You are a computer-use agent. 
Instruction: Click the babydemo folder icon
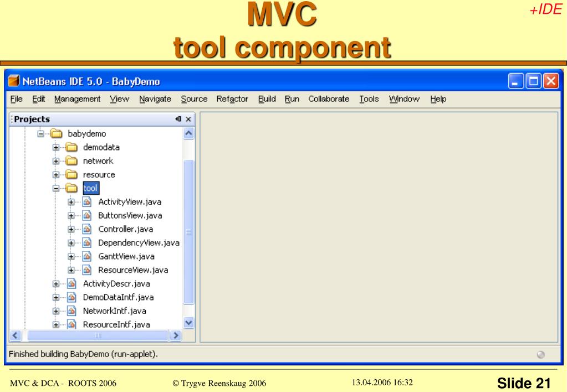pyautogui.click(x=57, y=133)
